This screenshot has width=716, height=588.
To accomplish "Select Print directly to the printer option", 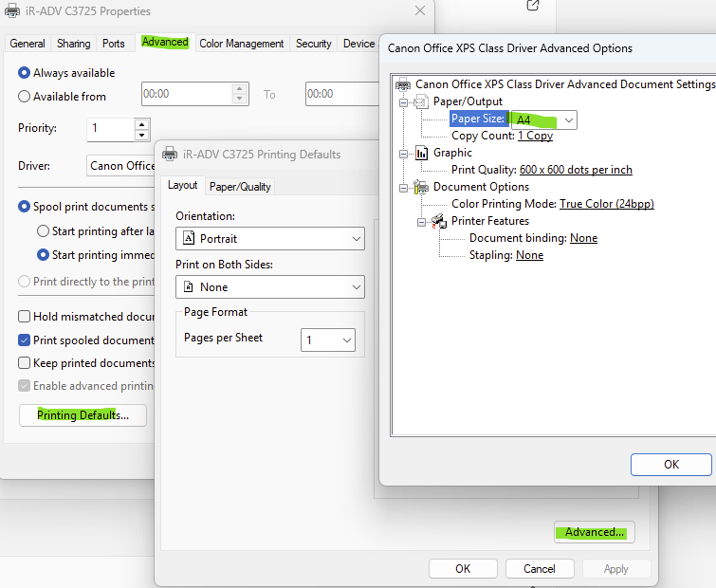I will [x=24, y=282].
